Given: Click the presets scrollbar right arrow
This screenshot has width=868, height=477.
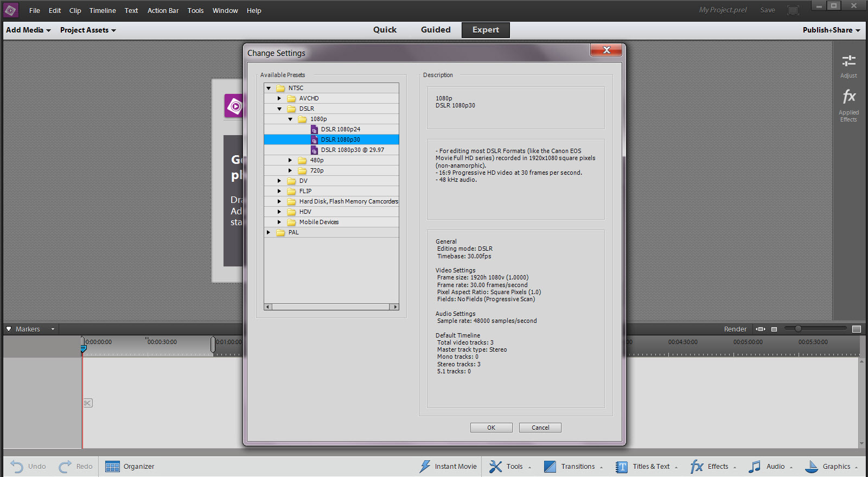Looking at the screenshot, I should [395, 307].
